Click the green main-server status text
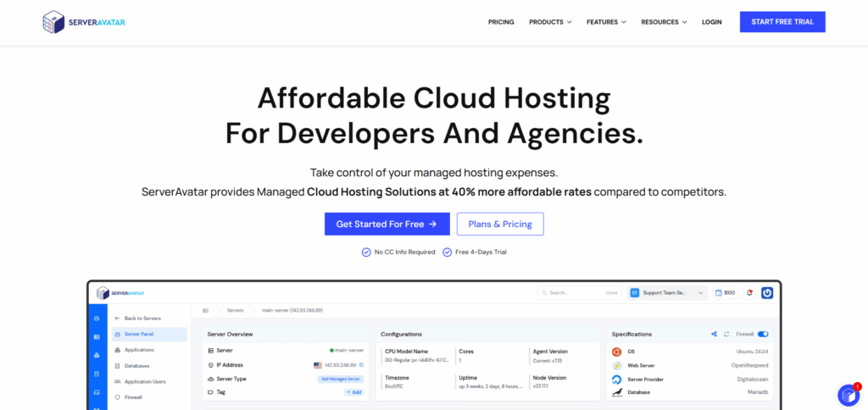This screenshot has width=868, height=410. click(348, 350)
